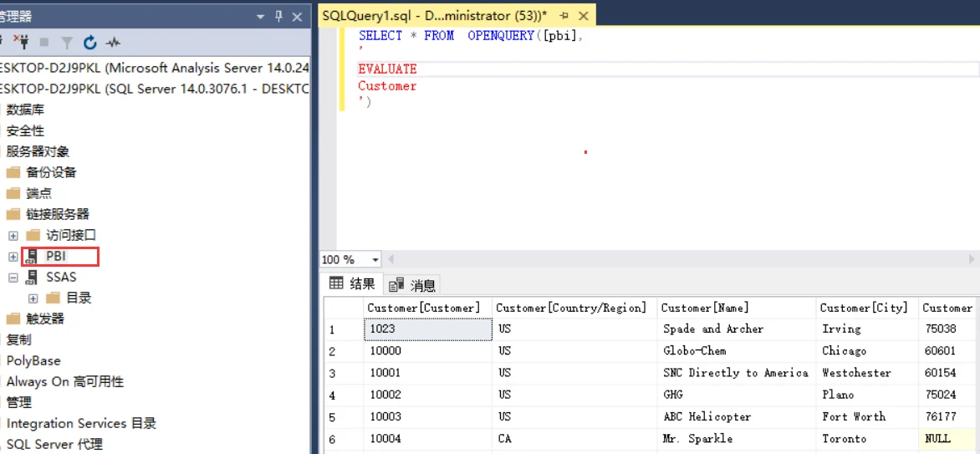Image resolution: width=980 pixels, height=454 pixels.
Task: Collapse the SSAS linked server node
Action: point(13,277)
